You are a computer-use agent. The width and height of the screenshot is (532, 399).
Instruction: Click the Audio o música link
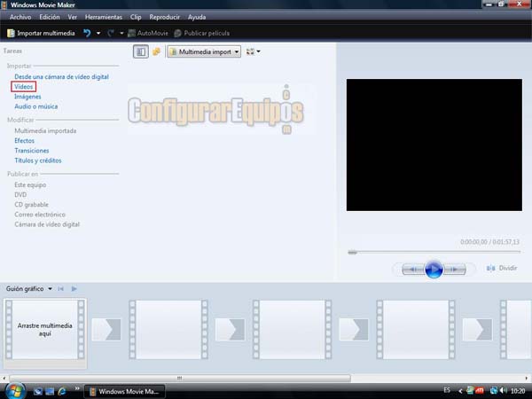pos(36,106)
